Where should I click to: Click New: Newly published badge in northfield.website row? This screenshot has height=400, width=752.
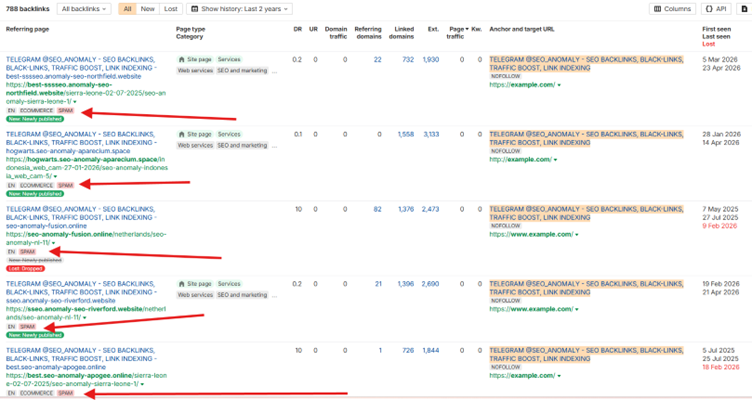pyautogui.click(x=35, y=119)
